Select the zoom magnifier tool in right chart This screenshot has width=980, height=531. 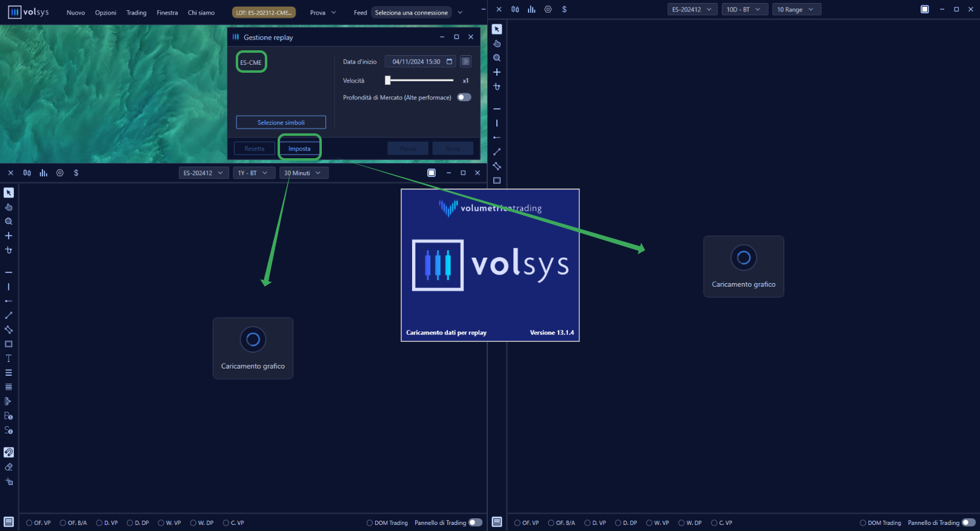click(497, 58)
